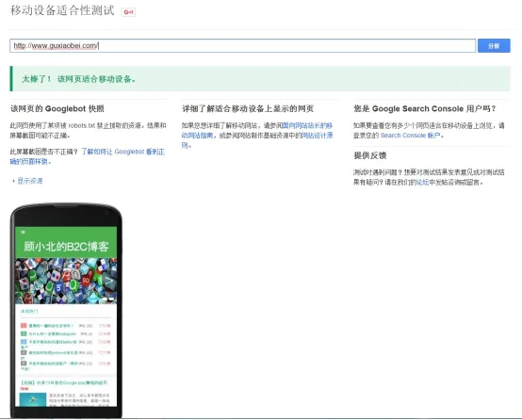
Task: Open the Search Console 帐户 link
Action: (x=411, y=136)
